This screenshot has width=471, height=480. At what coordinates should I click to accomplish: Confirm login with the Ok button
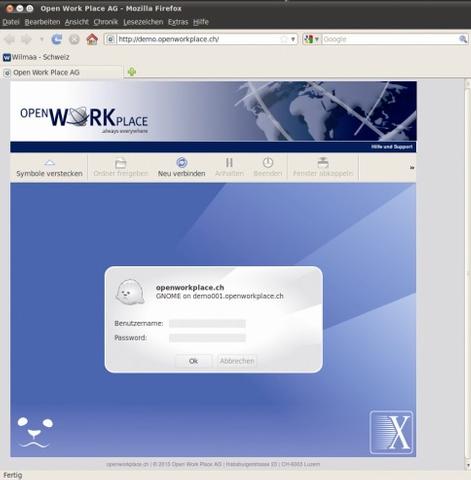pos(193,361)
